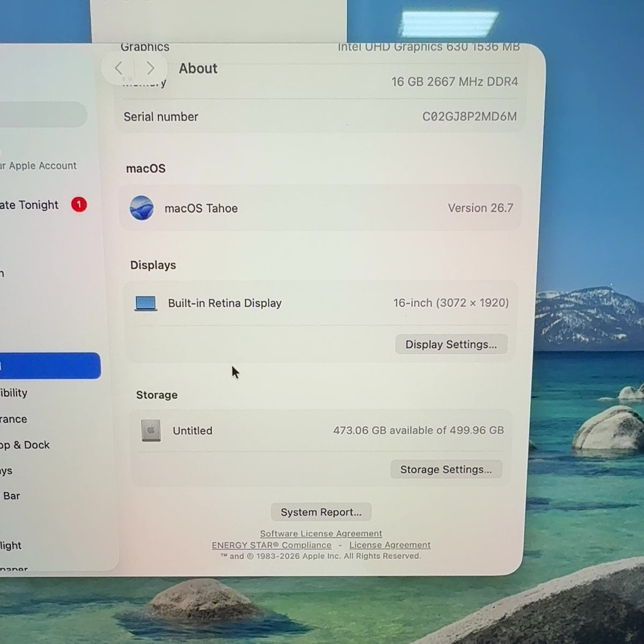This screenshot has width=644, height=644.
Task: Open the Software License Agreement link
Action: [321, 533]
